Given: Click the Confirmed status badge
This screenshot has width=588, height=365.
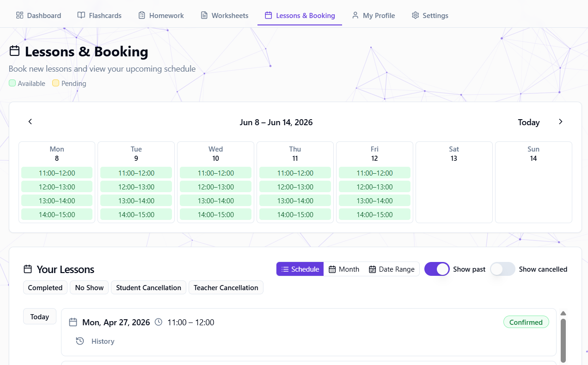Looking at the screenshot, I should [x=526, y=322].
